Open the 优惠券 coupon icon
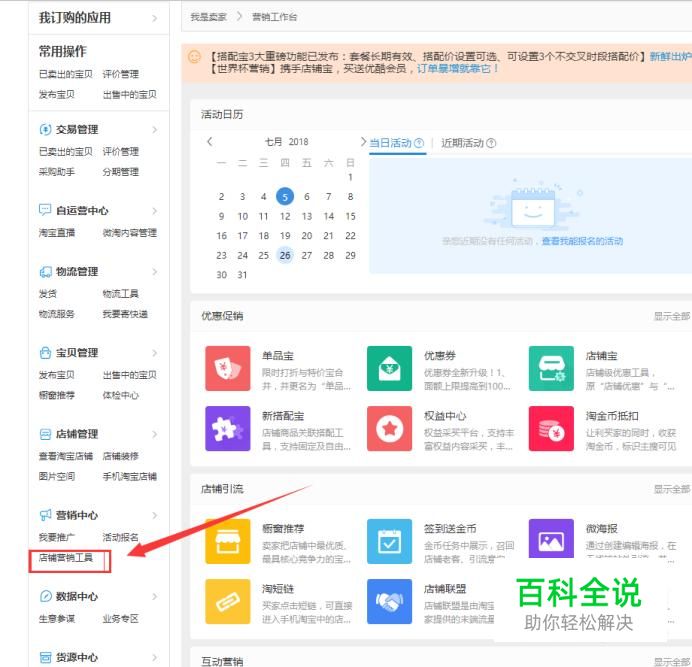692x667 pixels. coord(389,368)
